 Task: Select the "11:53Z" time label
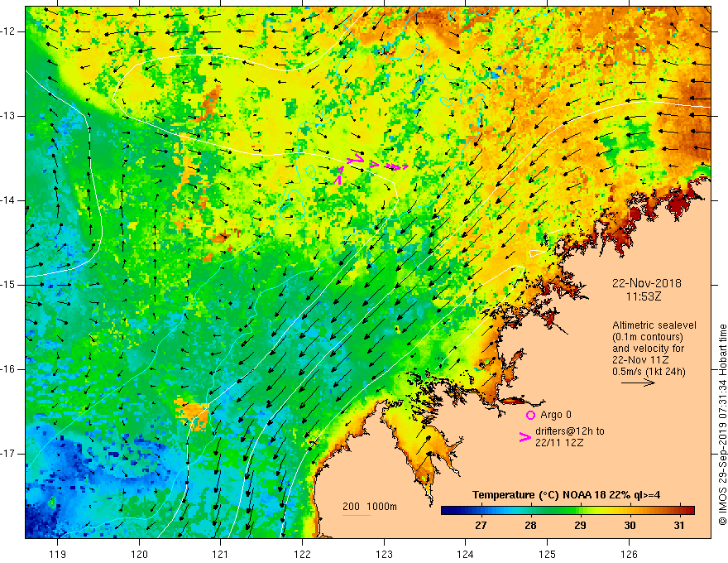(643, 296)
